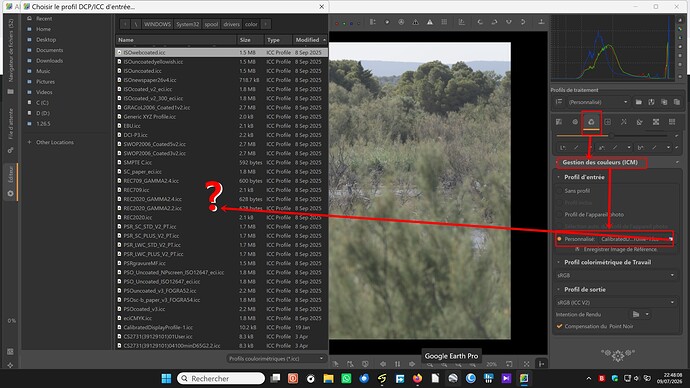Go to 'spool' folder in path bar
Viewport: 690px width, 388px height.
(x=211, y=24)
